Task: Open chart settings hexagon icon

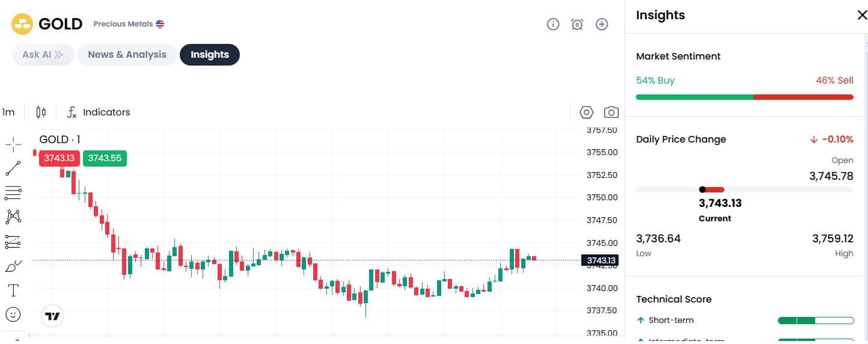Action: click(586, 112)
